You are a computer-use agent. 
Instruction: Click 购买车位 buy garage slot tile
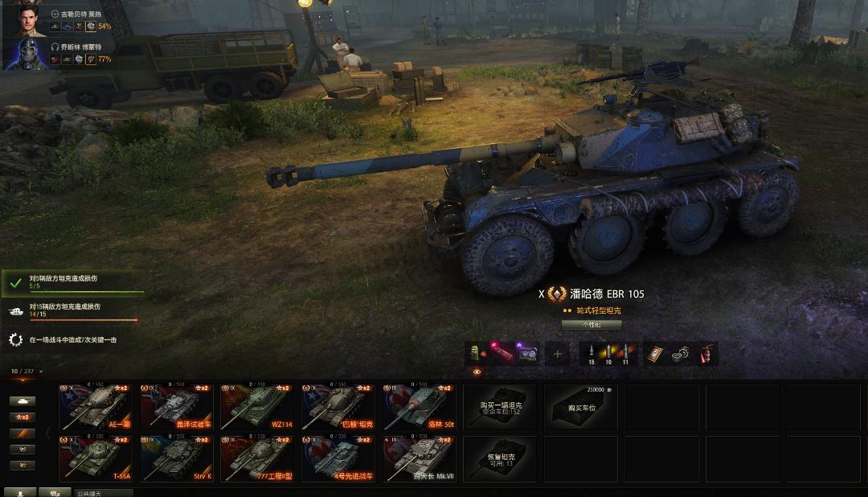pyautogui.click(x=581, y=408)
